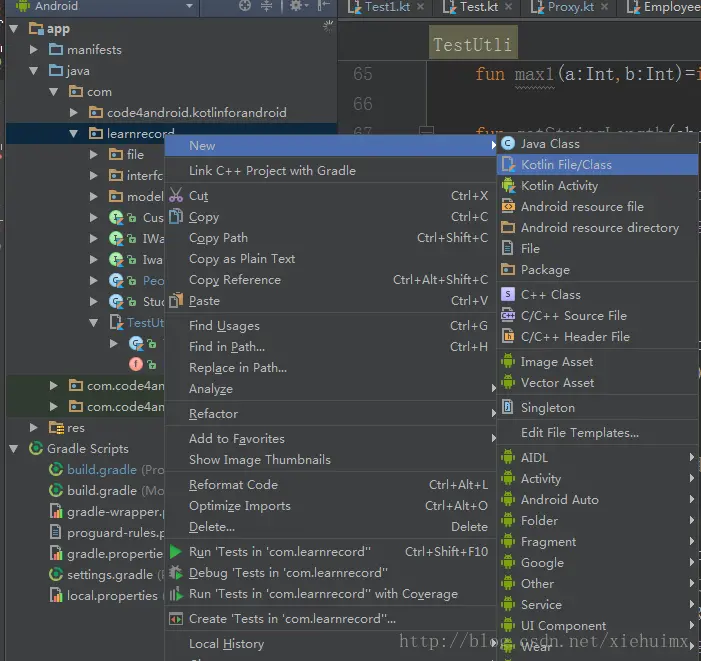Collapse the com package node
This screenshot has height=661, width=701.
[x=54, y=92]
